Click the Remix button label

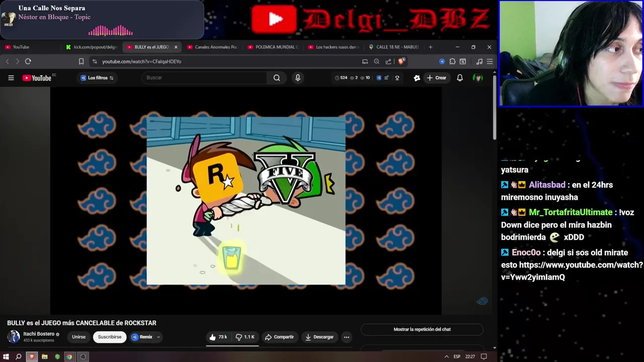146,337
